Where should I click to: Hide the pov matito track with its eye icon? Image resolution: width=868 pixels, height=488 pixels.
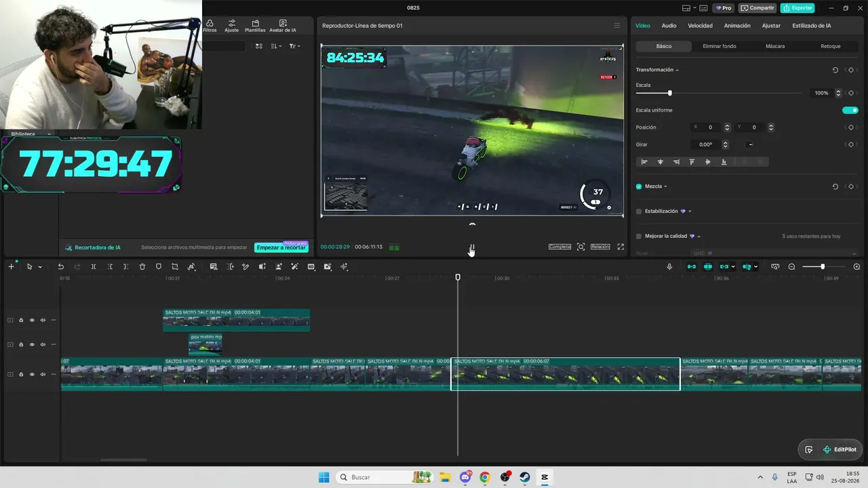[x=32, y=344]
